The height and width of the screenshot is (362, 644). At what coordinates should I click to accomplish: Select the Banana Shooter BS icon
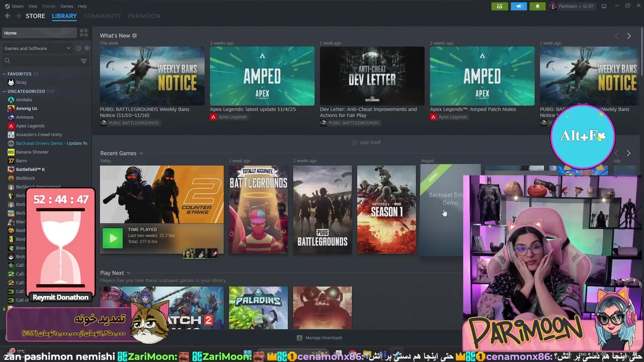[x=11, y=152]
